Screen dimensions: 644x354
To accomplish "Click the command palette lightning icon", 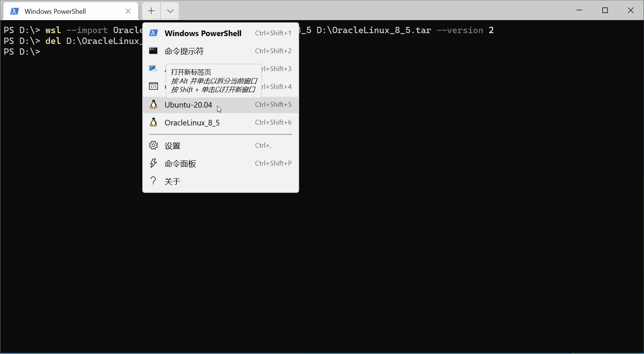I will 153,163.
